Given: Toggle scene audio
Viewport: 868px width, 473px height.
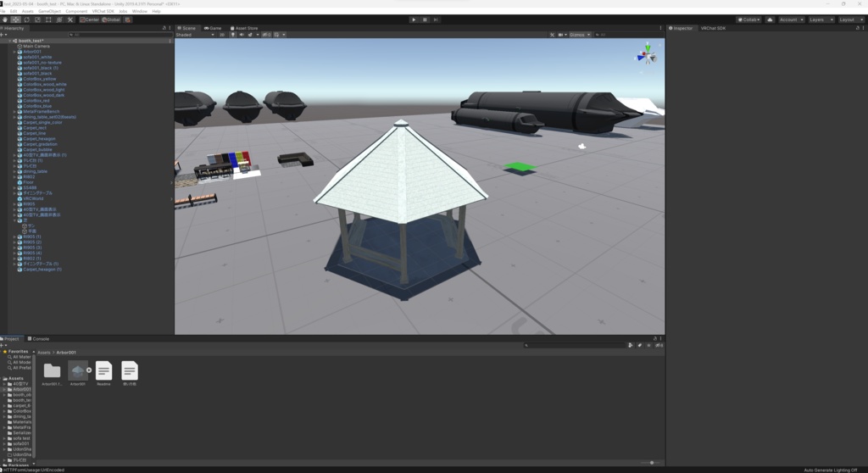Looking at the screenshot, I should 242,35.
